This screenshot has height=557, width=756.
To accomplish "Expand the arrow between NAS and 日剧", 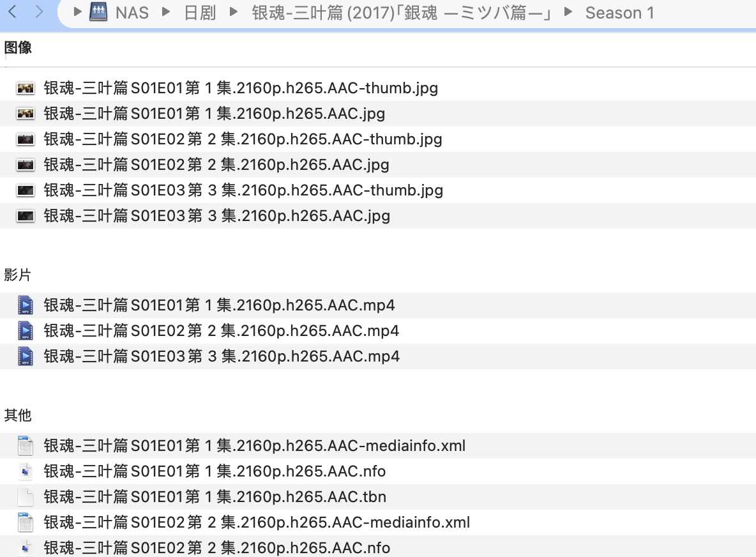I will (x=166, y=11).
